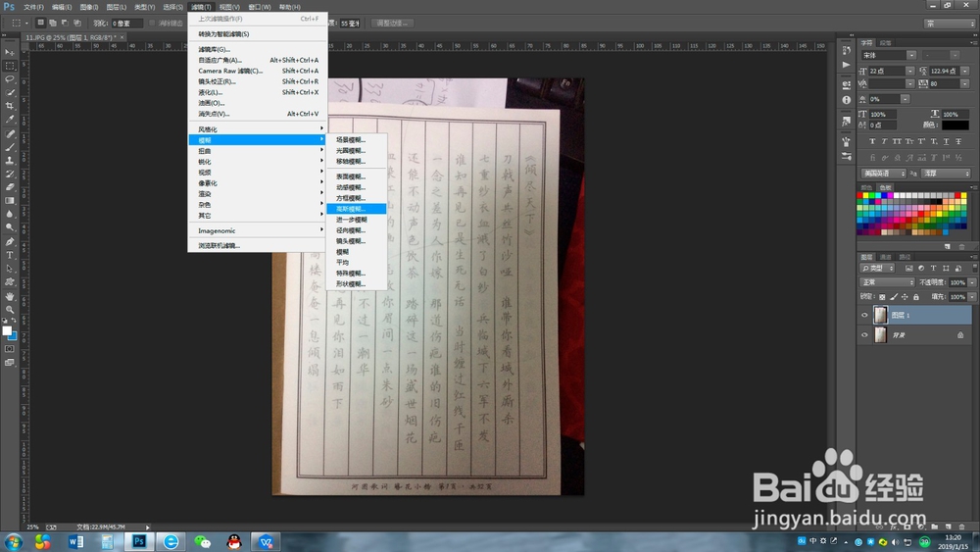The height and width of the screenshot is (552, 980).
Task: Toggle lock all icon in Layers panel
Action: tap(916, 297)
